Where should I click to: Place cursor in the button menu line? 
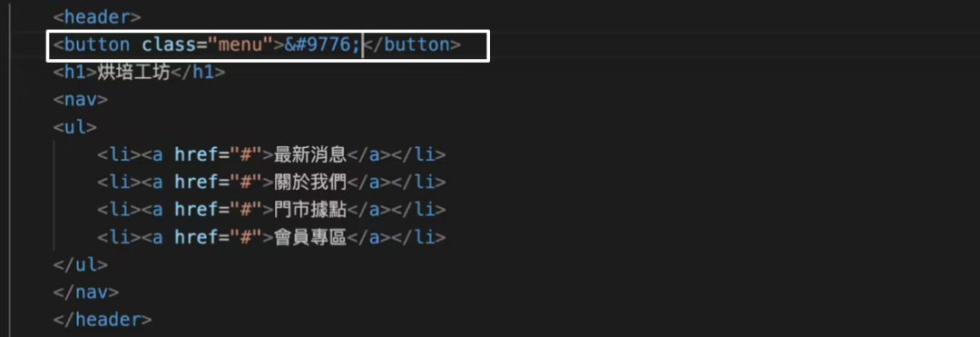(x=268, y=45)
